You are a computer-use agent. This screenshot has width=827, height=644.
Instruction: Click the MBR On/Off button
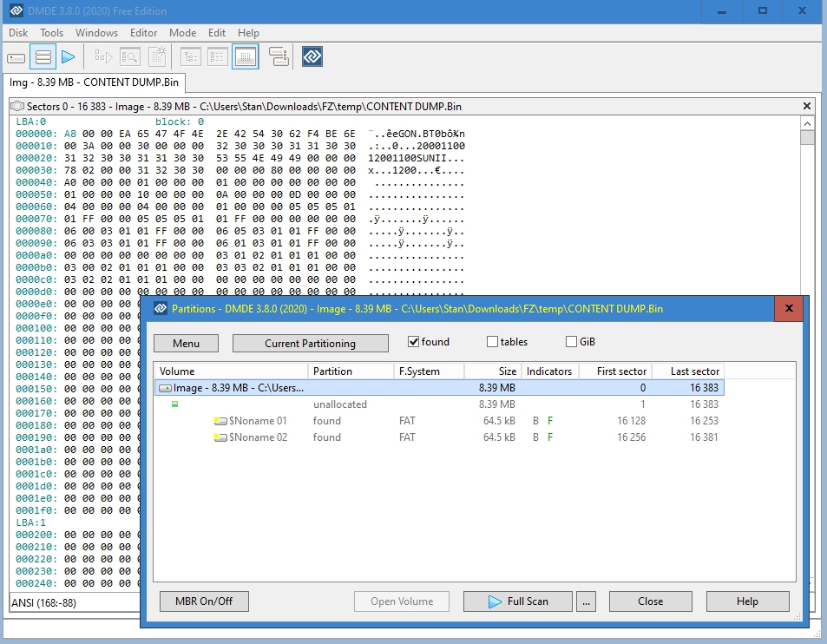[x=204, y=601]
